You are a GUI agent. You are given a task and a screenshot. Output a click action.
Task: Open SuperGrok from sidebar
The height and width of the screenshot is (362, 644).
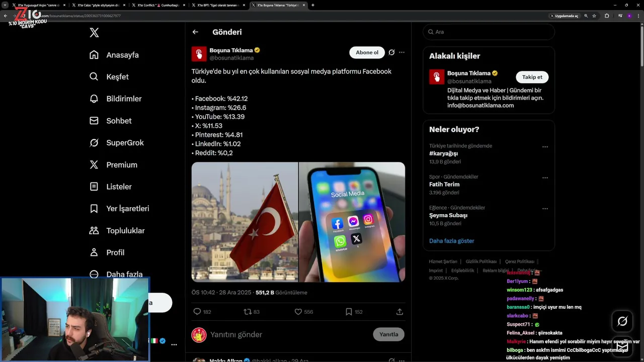point(116,143)
